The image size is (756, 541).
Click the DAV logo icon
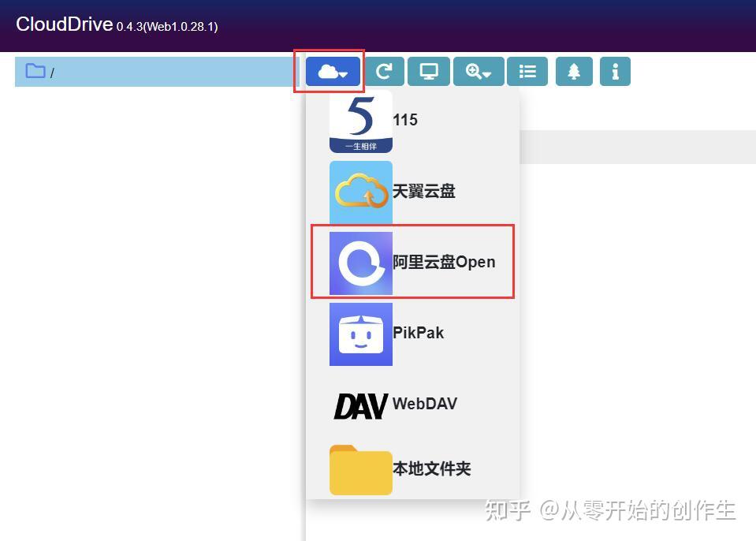click(x=360, y=405)
